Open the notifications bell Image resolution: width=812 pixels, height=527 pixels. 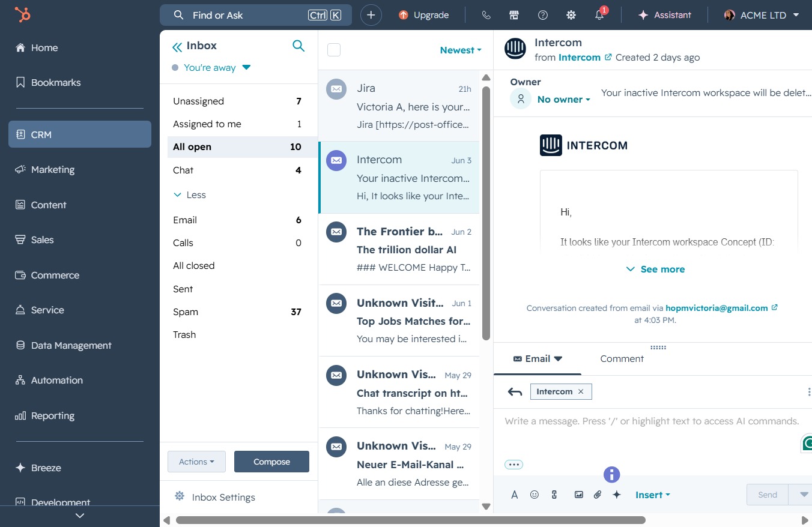pos(599,15)
